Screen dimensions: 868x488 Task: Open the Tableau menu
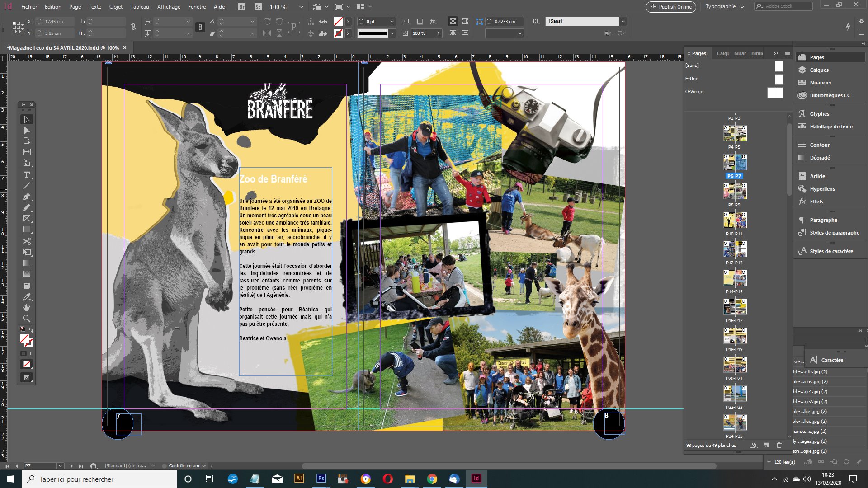click(x=140, y=7)
